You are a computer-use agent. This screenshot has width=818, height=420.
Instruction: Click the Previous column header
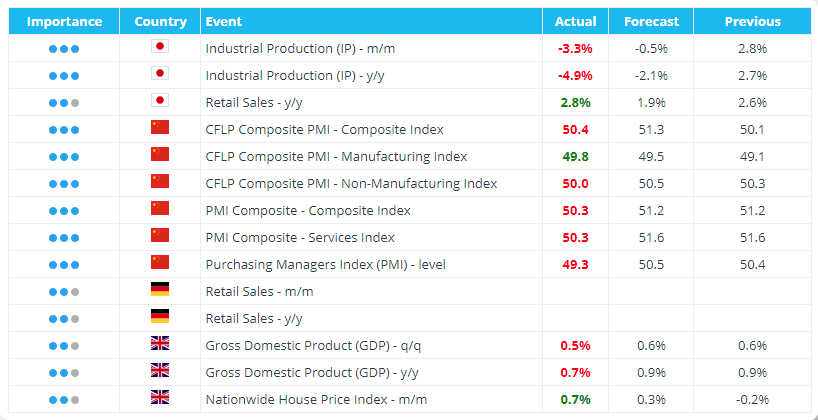click(753, 21)
